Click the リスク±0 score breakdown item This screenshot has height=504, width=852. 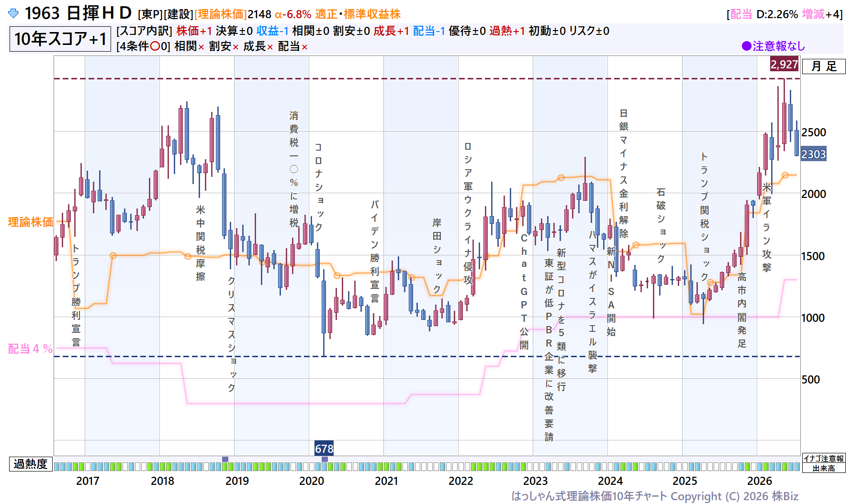pyautogui.click(x=589, y=31)
